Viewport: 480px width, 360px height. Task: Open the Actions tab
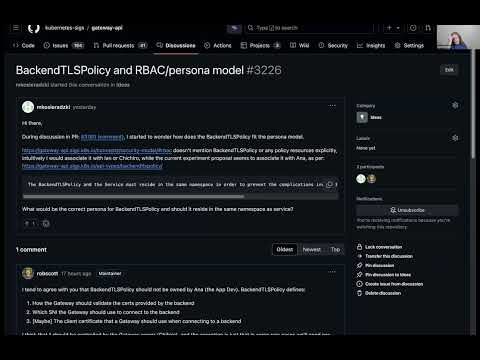coord(218,45)
